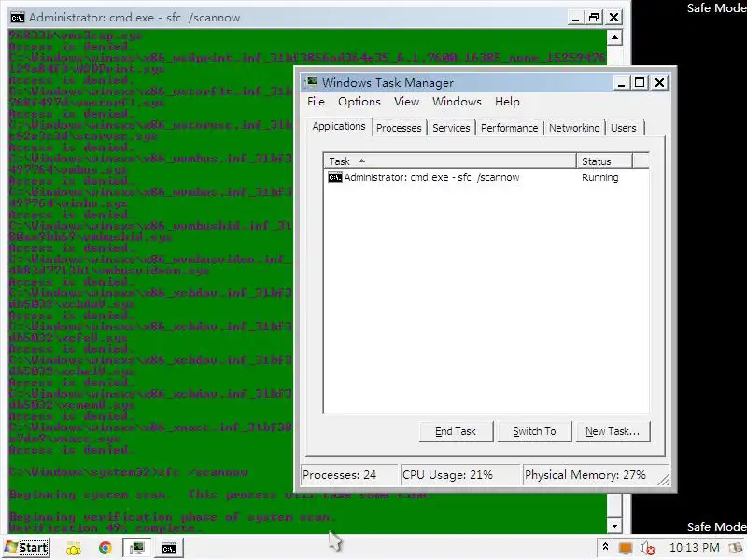
Task: Click the End Task button
Action: (456, 431)
